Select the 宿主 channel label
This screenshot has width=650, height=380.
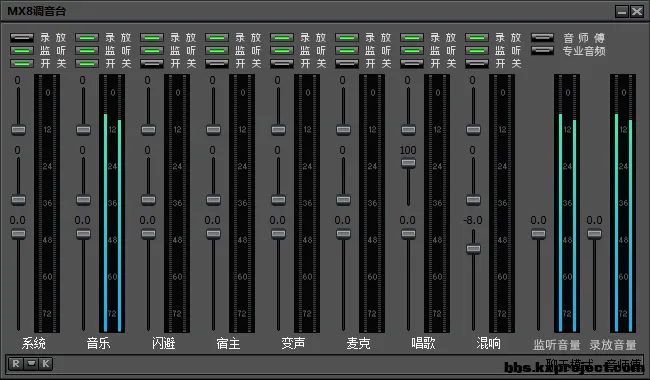[228, 344]
